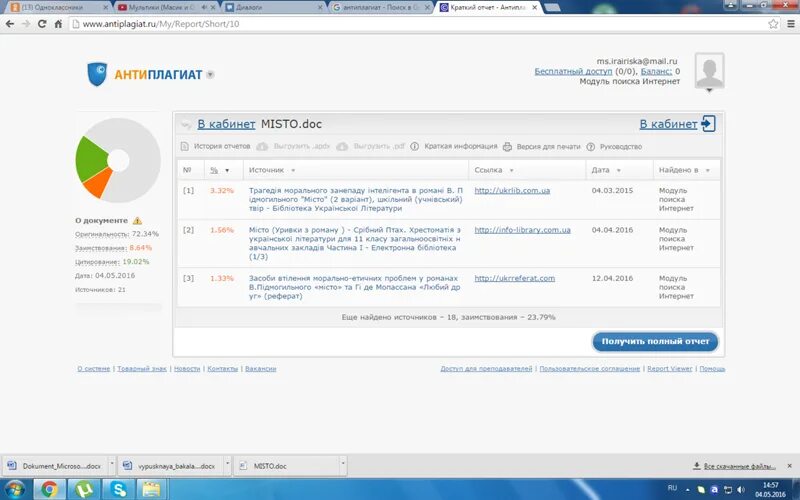Click the left В кабинет link
800x500 pixels.
[226, 124]
